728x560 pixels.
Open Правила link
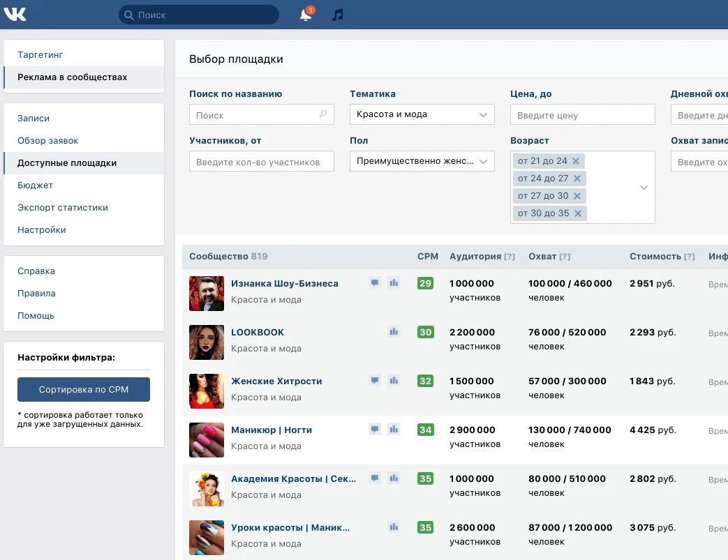point(36,293)
